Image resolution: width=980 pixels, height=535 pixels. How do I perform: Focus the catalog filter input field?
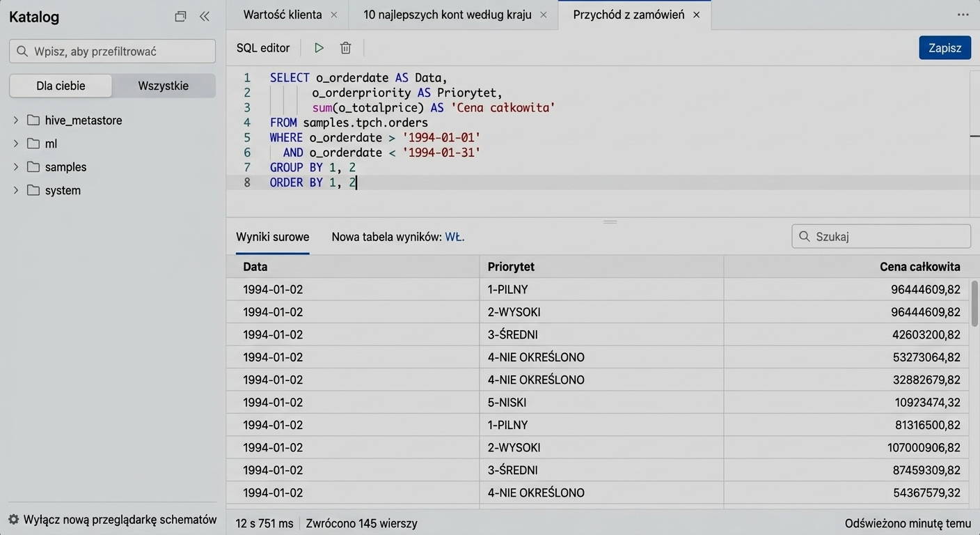(x=112, y=51)
